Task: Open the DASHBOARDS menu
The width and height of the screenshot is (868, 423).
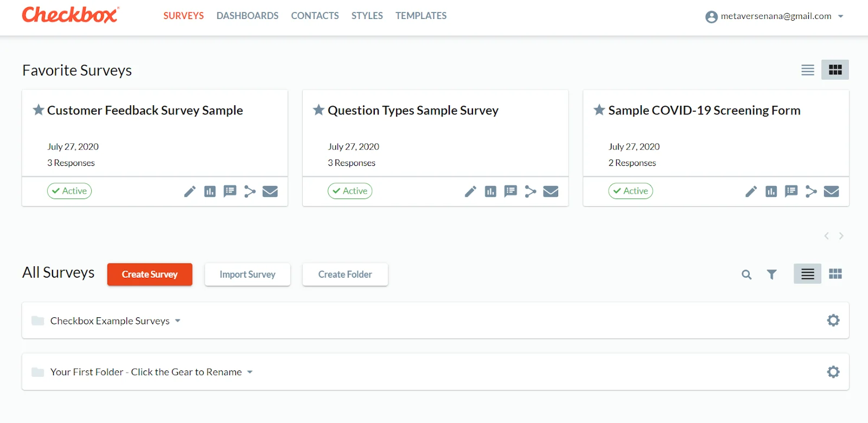Action: [247, 16]
